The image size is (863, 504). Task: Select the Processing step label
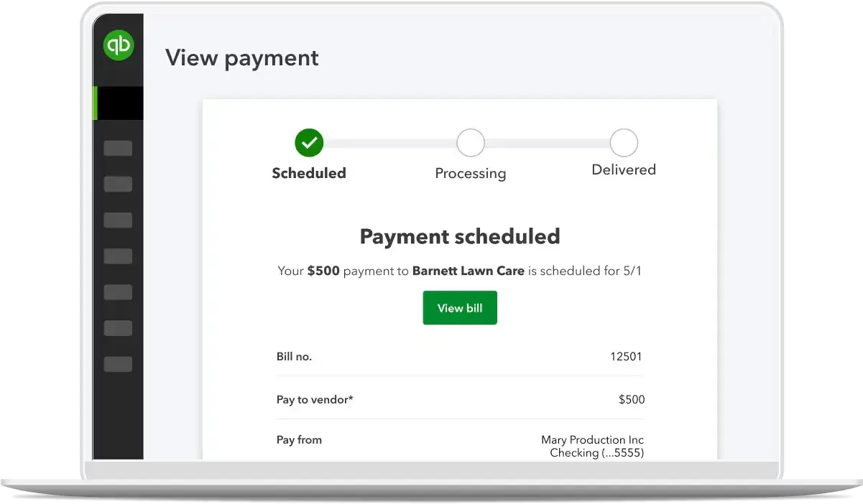click(x=471, y=173)
